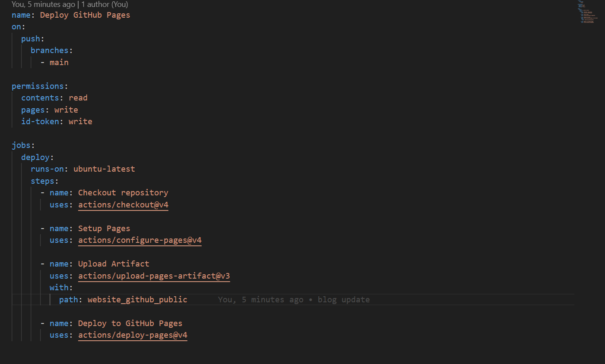Click 'Deploy to GitHub Pages' step name
The height and width of the screenshot is (364, 605).
(130, 323)
